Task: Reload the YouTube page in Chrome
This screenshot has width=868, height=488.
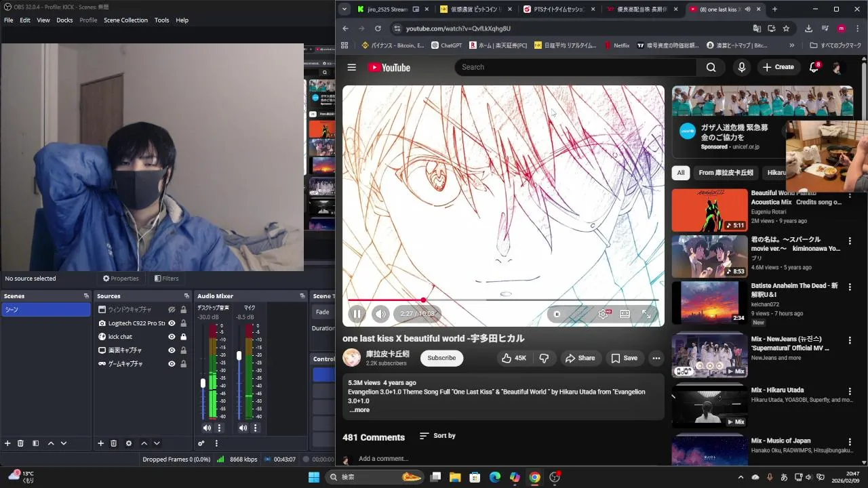Action: [x=378, y=28]
